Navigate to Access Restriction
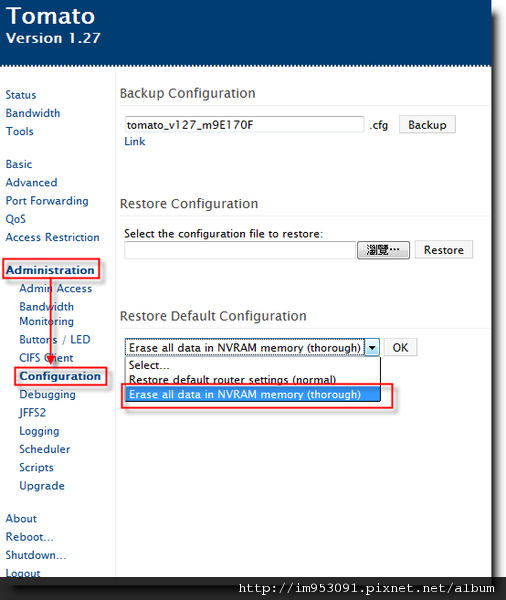The width and height of the screenshot is (506, 600). click(52, 237)
